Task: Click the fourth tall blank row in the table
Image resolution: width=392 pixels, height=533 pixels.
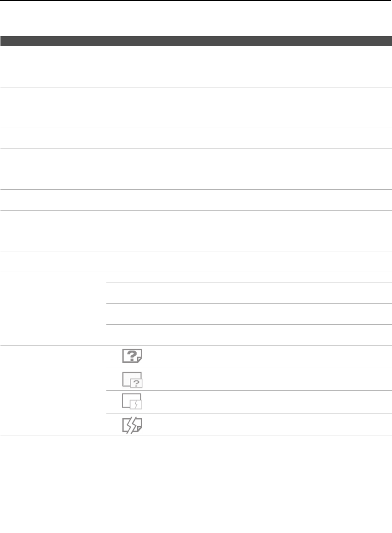Action: click(196, 230)
